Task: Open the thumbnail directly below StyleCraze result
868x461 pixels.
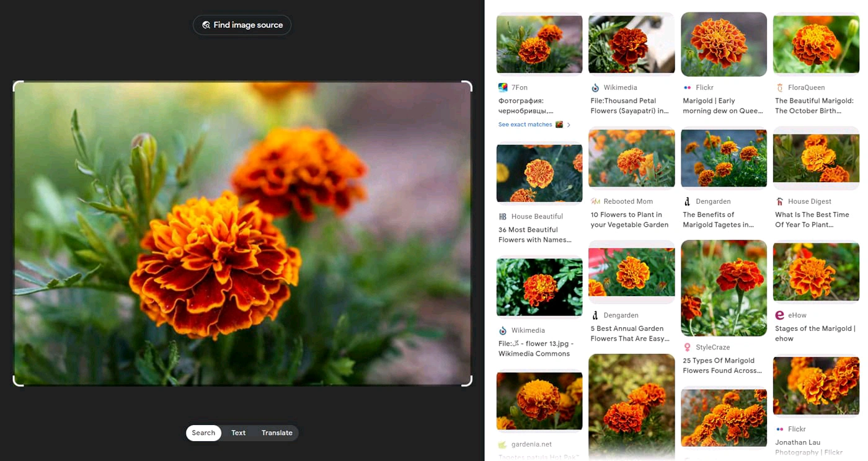Action: click(724, 418)
